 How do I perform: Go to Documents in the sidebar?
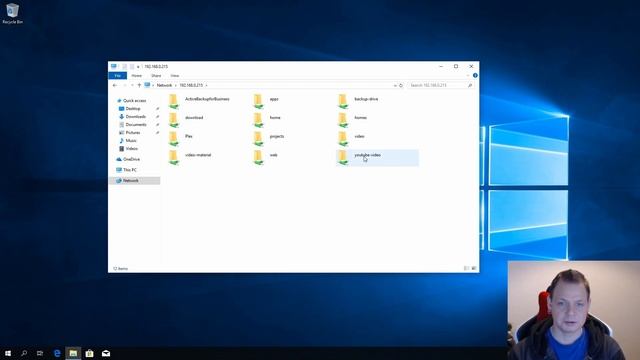133,124
